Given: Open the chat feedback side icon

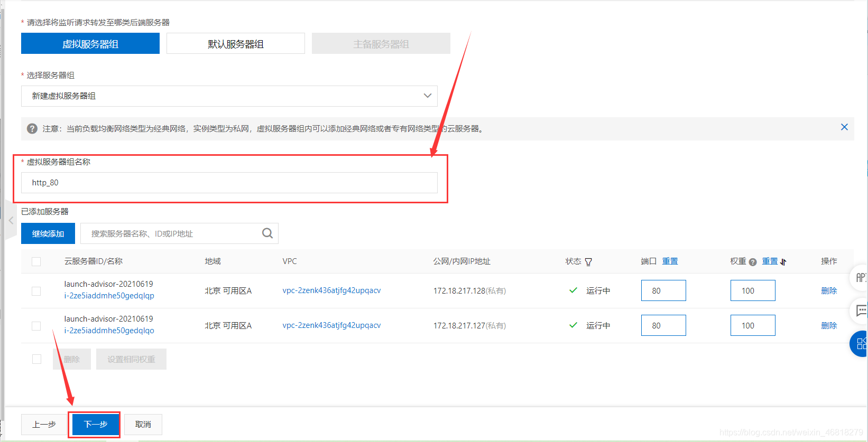Looking at the screenshot, I should click(861, 311).
